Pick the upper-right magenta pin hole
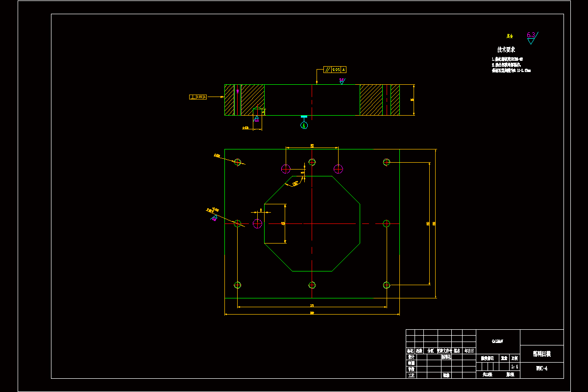 coord(338,169)
